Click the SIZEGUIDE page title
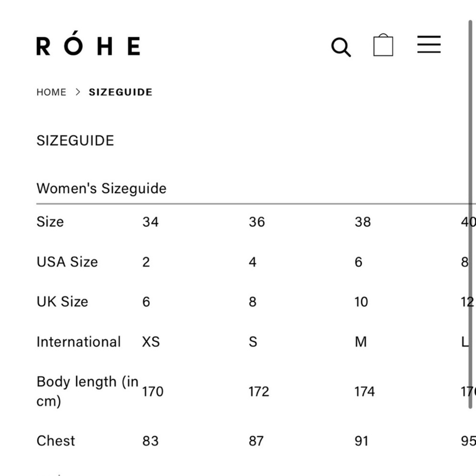The image size is (476, 476). 75,140
